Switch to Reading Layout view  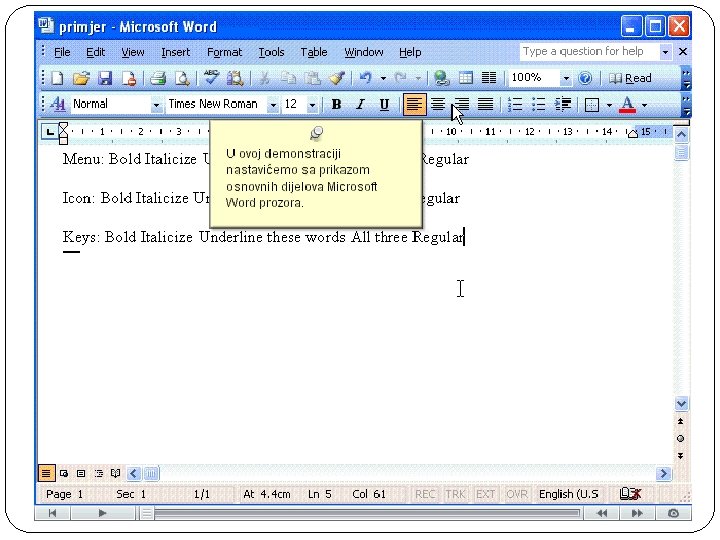tap(115, 473)
